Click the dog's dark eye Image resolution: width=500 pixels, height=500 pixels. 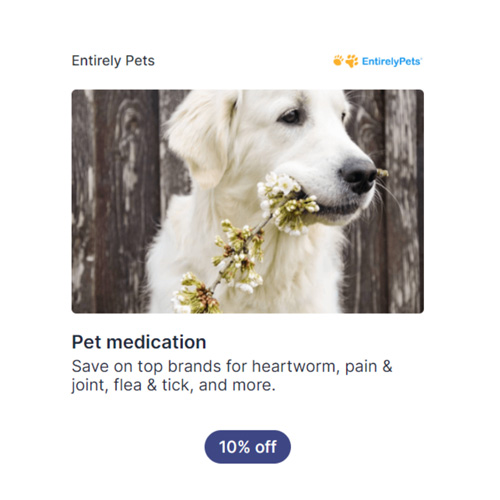pyautogui.click(x=291, y=117)
